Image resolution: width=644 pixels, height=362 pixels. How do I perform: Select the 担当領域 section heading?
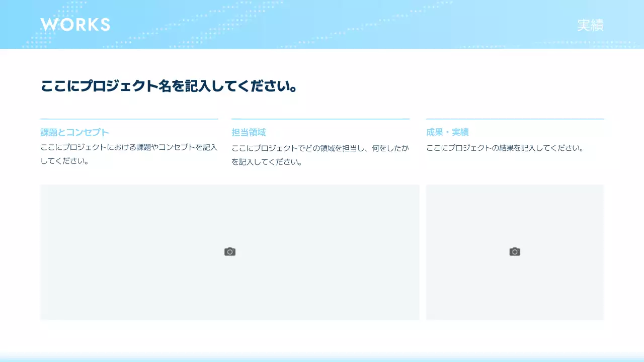(249, 132)
